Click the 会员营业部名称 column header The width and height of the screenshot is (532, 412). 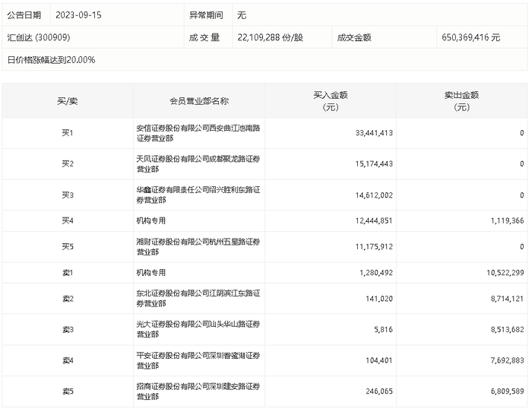pyautogui.click(x=199, y=101)
